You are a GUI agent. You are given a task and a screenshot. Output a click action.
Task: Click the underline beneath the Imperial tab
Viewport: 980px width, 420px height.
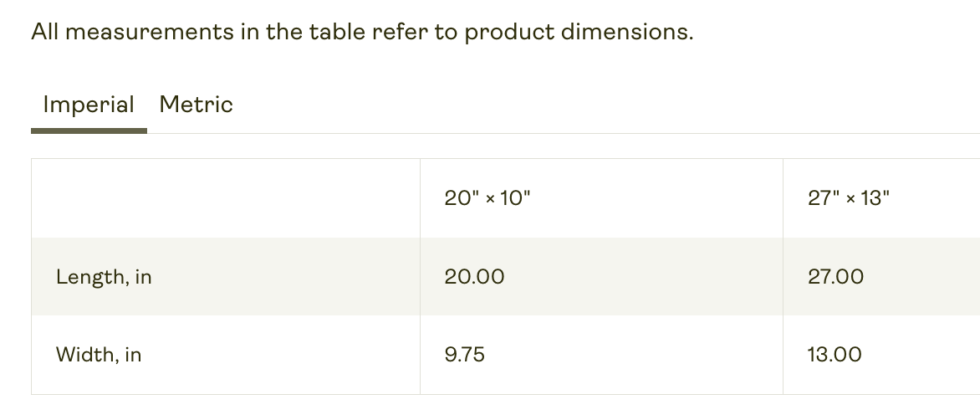point(89,131)
